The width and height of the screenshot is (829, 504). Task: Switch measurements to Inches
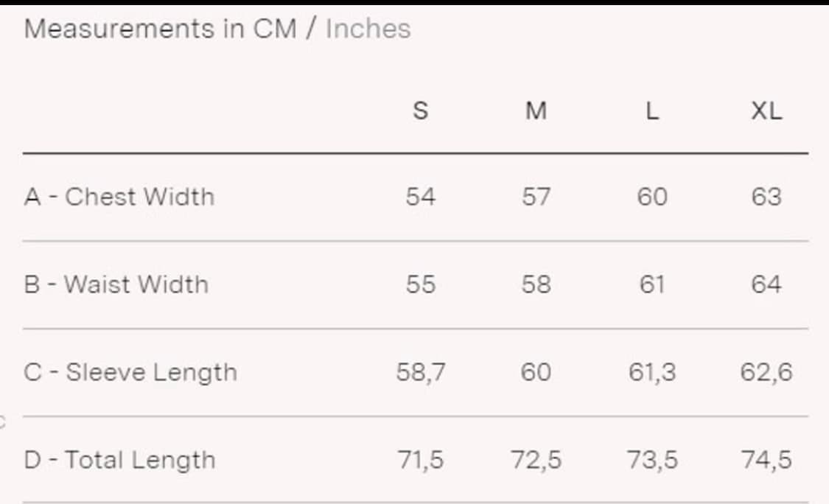(x=368, y=29)
